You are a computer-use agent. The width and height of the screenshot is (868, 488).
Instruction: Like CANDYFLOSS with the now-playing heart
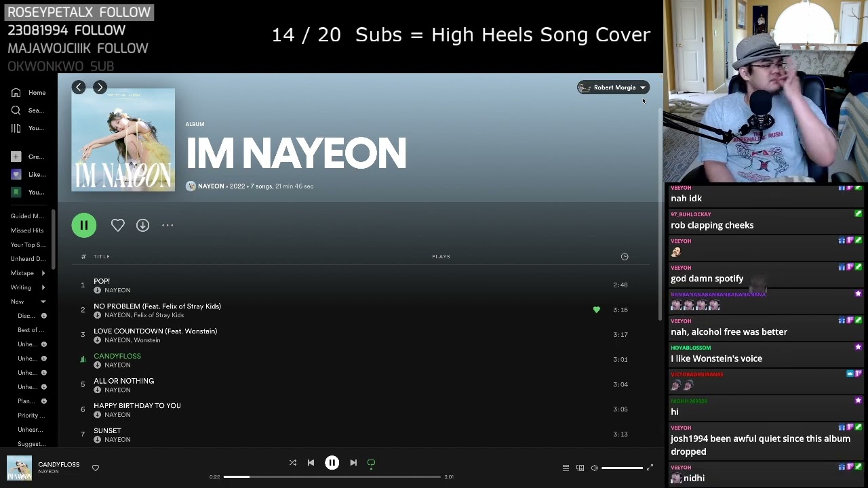click(x=96, y=468)
